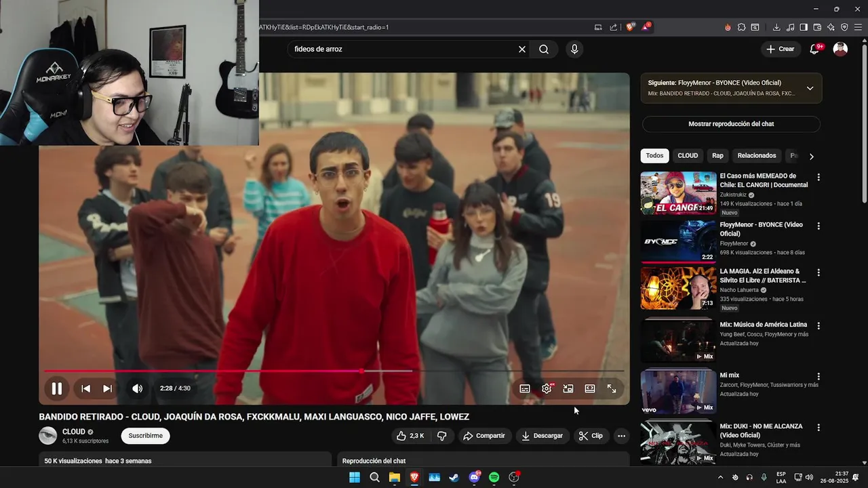
Task: Toggle video subtitles
Action: pyautogui.click(x=525, y=388)
